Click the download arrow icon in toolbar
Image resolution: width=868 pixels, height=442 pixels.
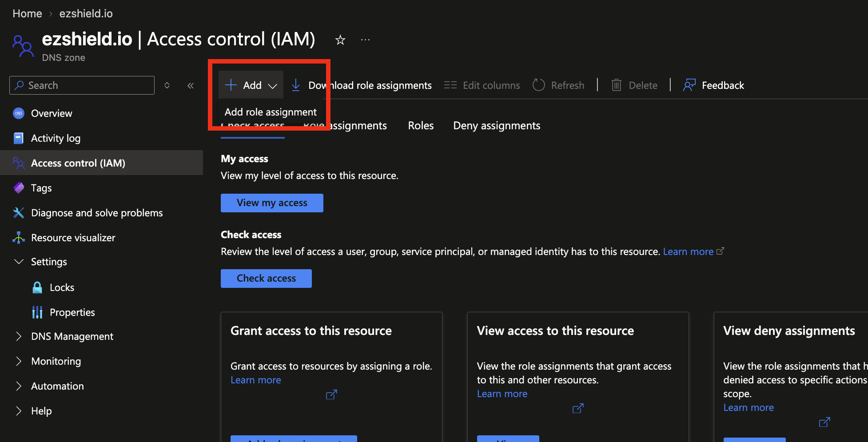[x=296, y=85]
